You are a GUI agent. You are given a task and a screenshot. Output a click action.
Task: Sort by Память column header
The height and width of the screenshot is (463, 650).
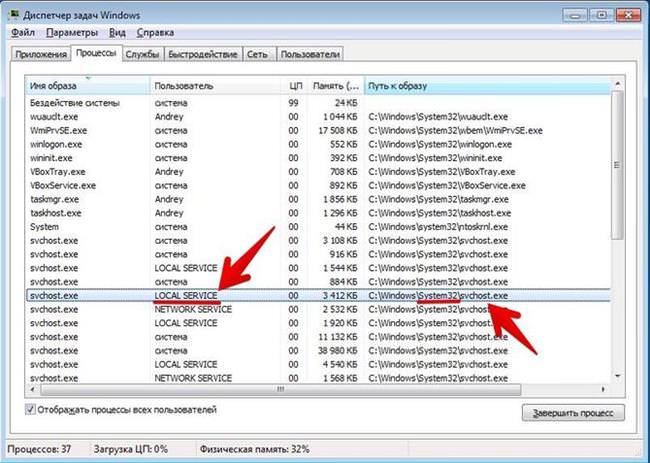coord(336,86)
